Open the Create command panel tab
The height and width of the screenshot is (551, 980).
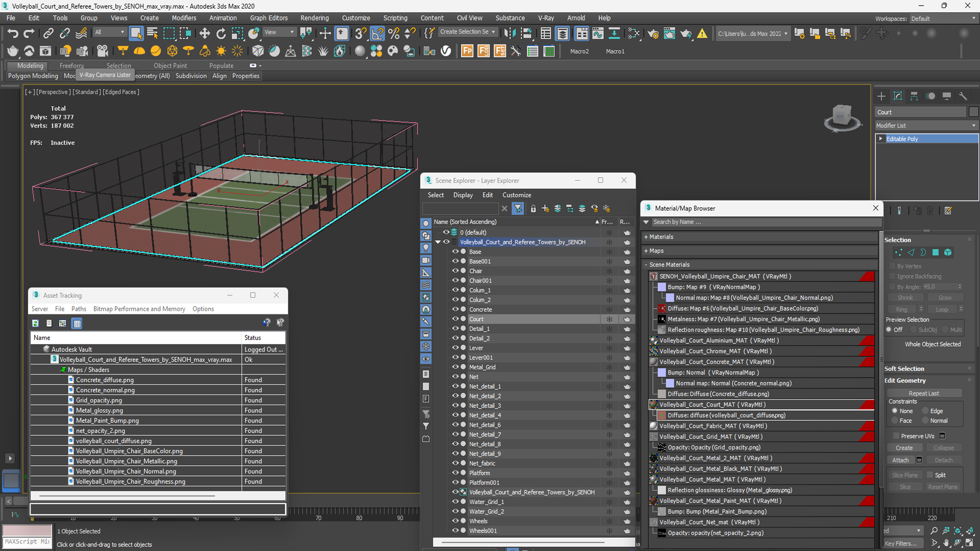[x=881, y=96]
